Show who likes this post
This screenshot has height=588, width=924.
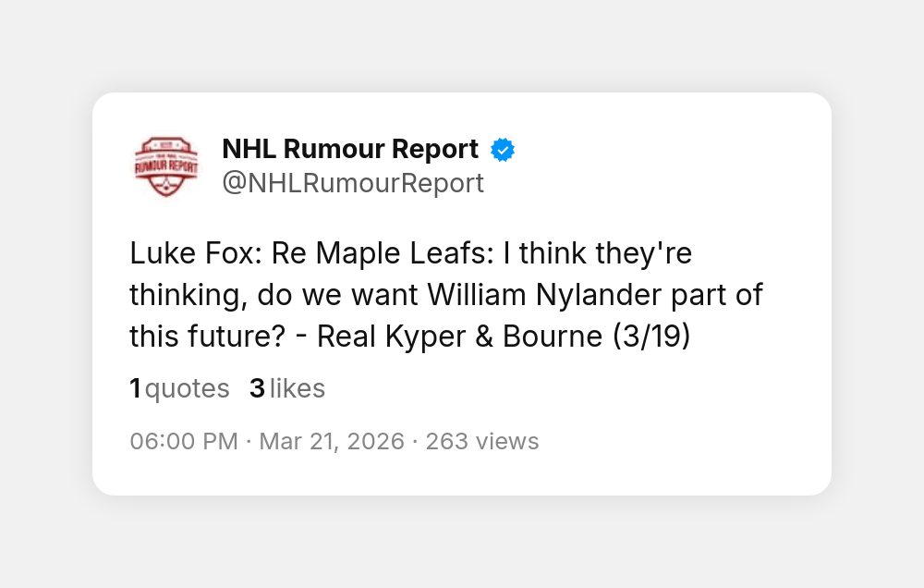(x=298, y=389)
